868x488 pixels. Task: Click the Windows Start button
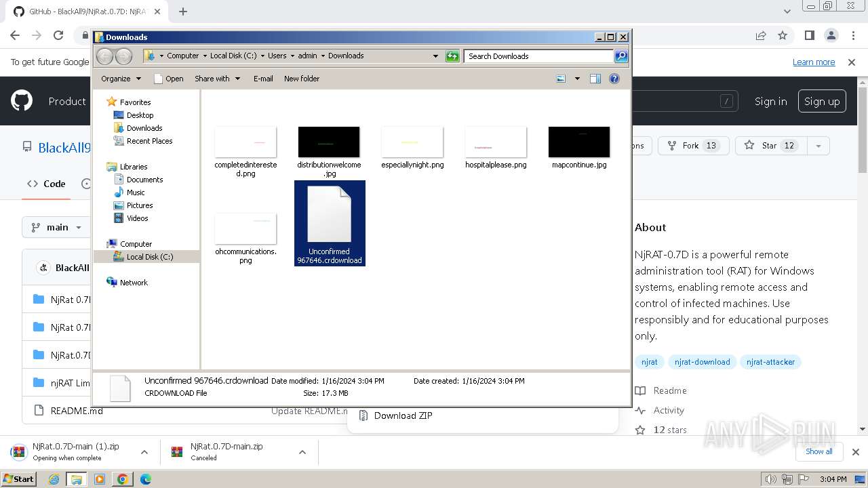(x=18, y=479)
